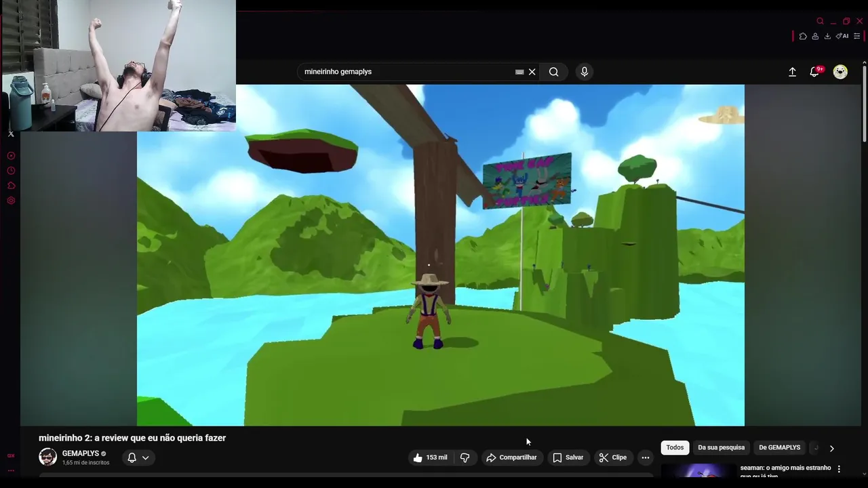Select the Todos filter chip
Image resolution: width=868 pixels, height=488 pixels.
[x=675, y=447]
